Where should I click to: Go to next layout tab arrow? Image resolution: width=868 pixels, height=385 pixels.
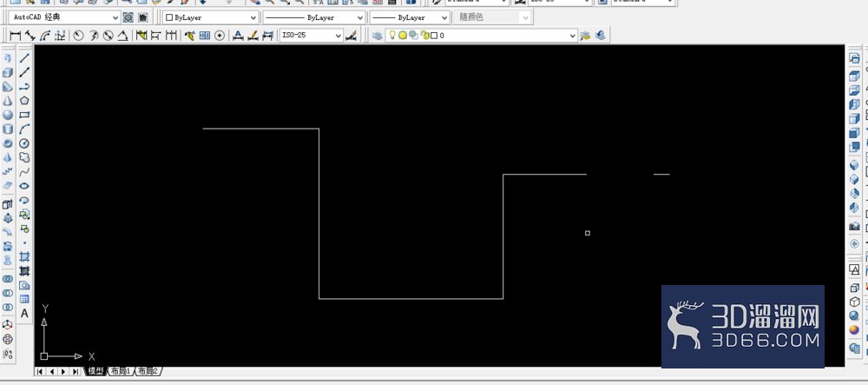(x=63, y=372)
